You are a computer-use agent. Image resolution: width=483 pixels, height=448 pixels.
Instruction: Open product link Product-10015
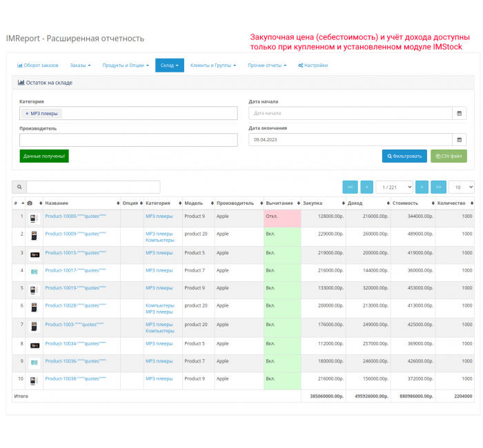[75, 253]
